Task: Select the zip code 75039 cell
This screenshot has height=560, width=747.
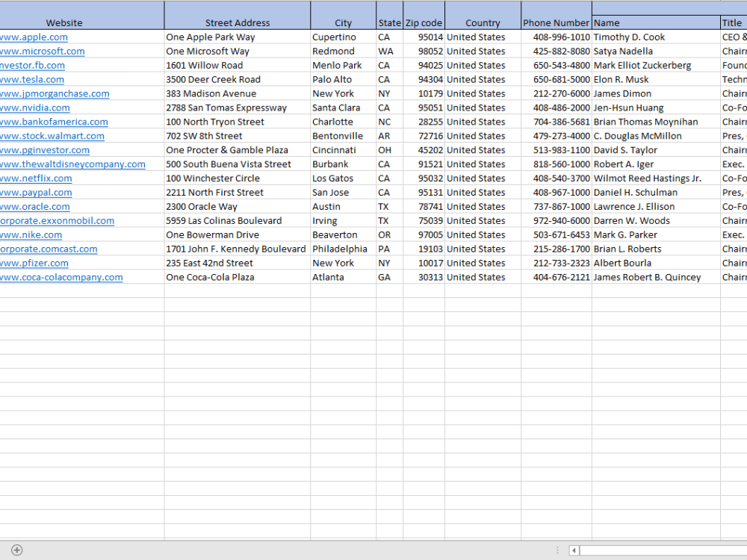Action: pyautogui.click(x=424, y=221)
